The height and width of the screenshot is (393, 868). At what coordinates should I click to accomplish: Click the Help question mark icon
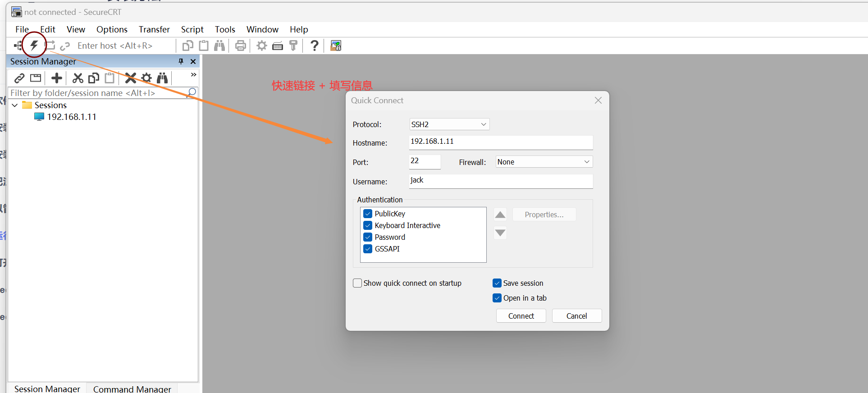pyautogui.click(x=315, y=46)
